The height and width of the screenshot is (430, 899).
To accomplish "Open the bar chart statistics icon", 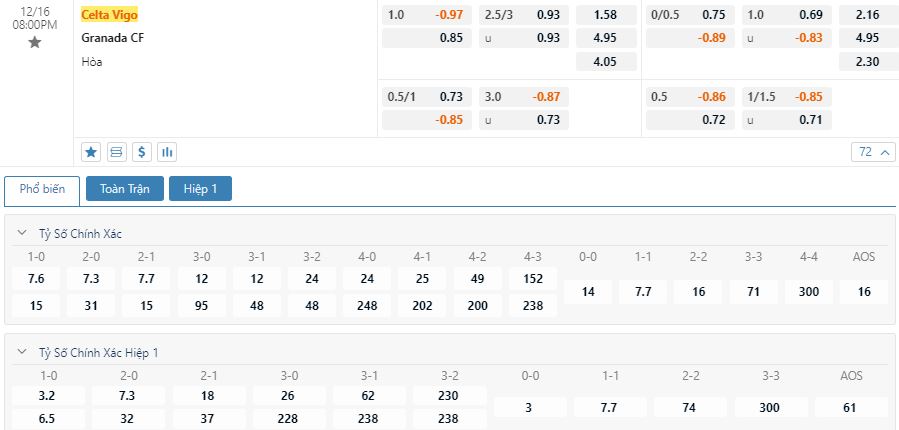I will 167,152.
